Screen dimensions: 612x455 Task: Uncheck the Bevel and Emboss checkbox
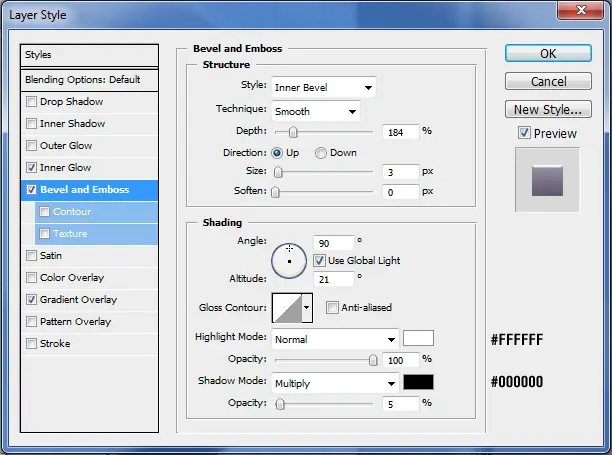tap(31, 190)
